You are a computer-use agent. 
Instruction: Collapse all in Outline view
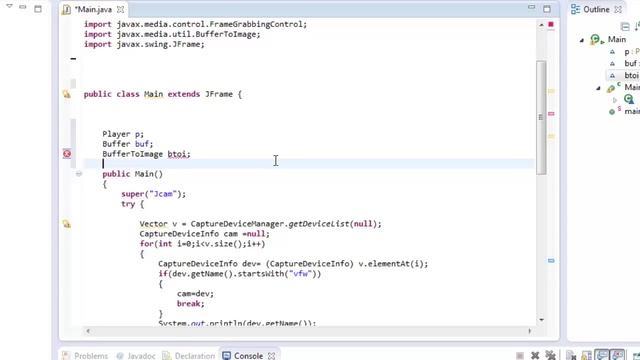(x=625, y=27)
